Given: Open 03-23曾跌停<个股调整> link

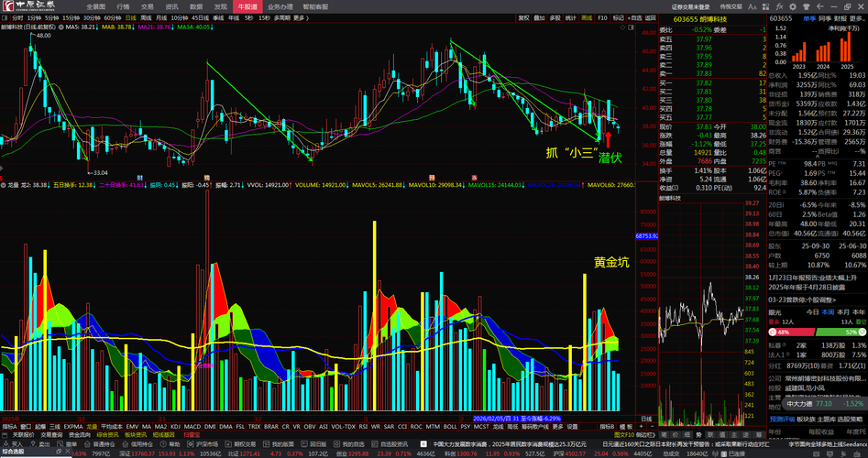Looking at the screenshot, I should click(x=802, y=300).
